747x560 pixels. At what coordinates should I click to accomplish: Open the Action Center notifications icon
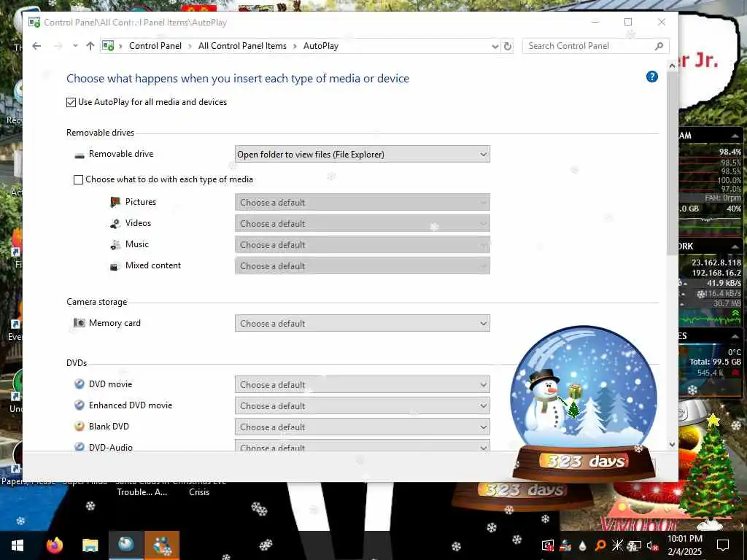[x=723, y=545]
